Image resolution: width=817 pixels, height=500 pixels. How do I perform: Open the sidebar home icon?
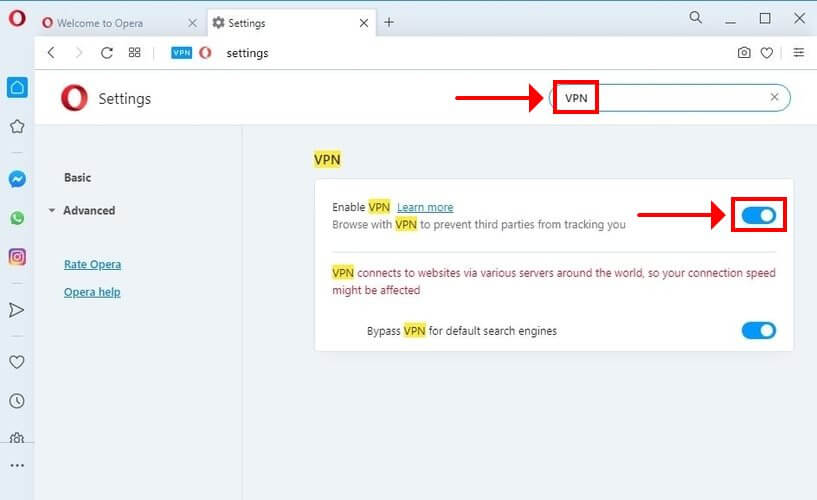coord(17,87)
